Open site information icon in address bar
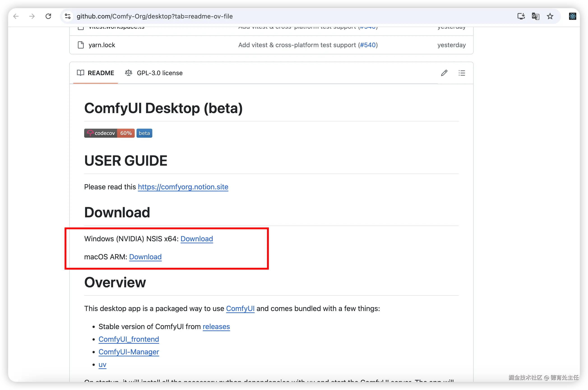Image resolution: width=588 pixels, height=390 pixels. pos(68,16)
